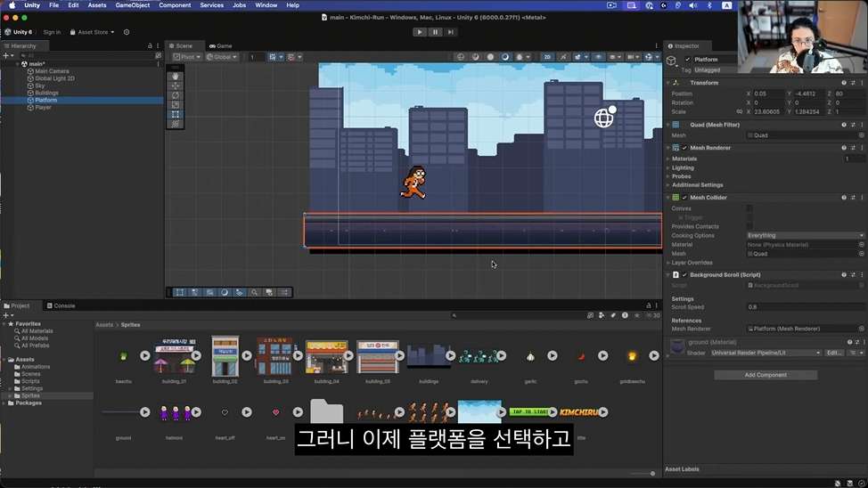Open the Pivot handle position dropdown
The height and width of the screenshot is (488, 868).
186,57
